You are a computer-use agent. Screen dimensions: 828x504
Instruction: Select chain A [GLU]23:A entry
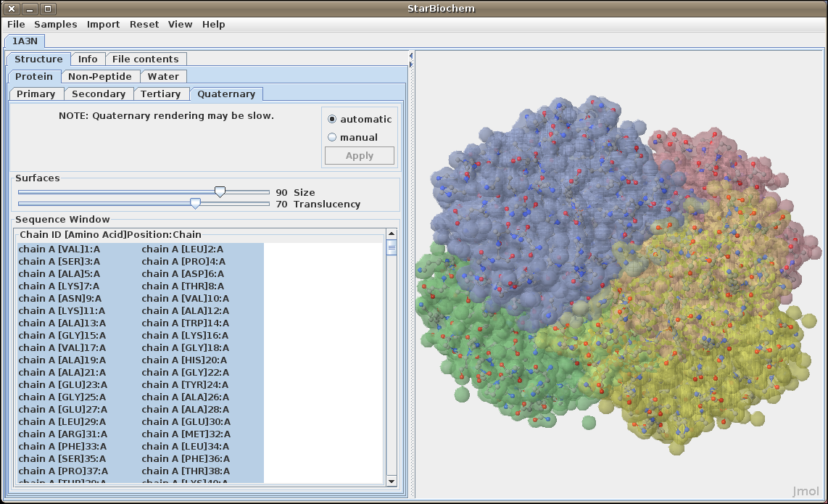click(63, 384)
